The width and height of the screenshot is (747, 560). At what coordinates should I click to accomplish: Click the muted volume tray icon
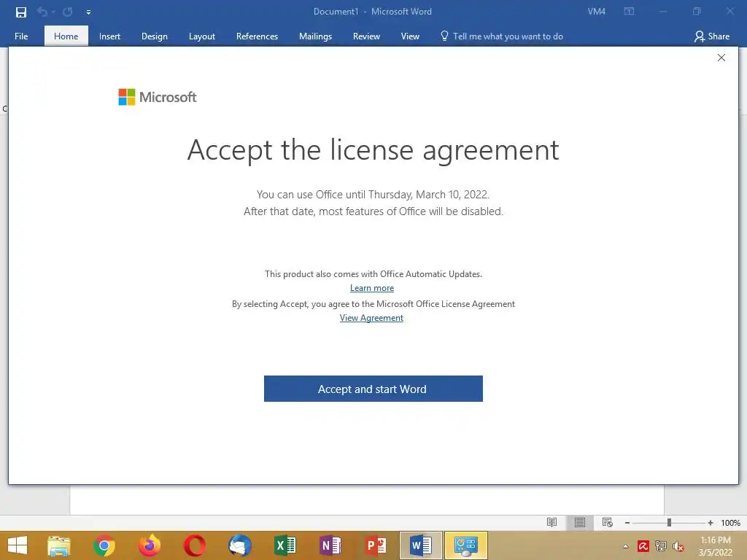pyautogui.click(x=678, y=546)
